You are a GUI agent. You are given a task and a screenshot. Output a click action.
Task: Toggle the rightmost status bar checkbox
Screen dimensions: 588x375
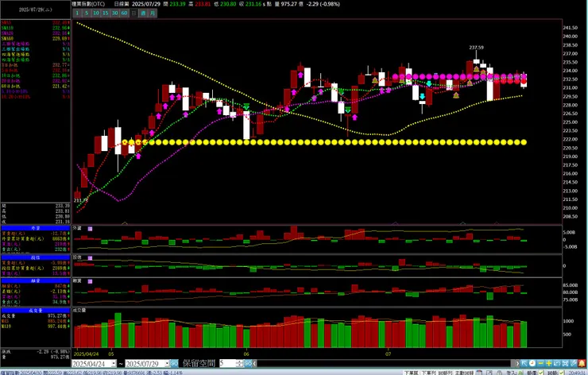click(562, 373)
